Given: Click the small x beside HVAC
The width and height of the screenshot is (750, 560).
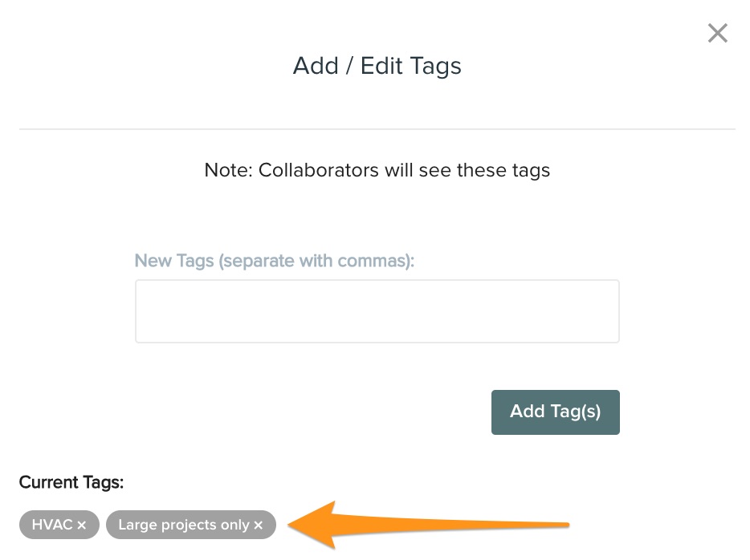Looking at the screenshot, I should click(82, 526).
